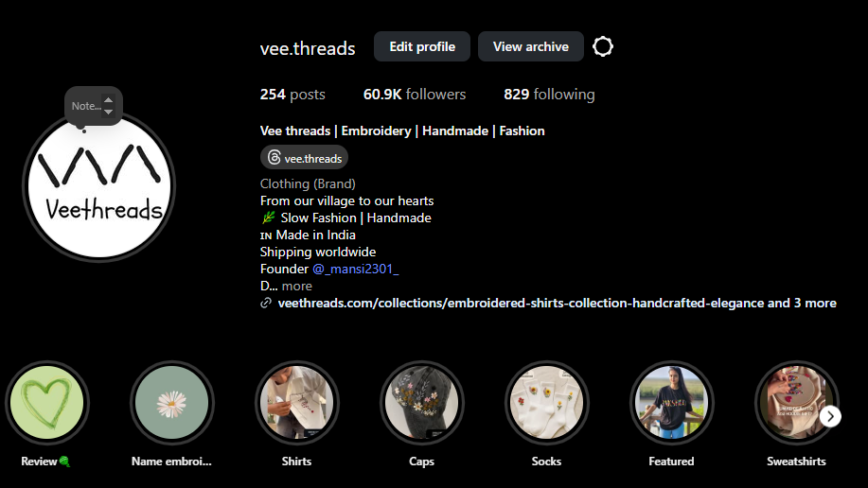The height and width of the screenshot is (488, 868).
Task: Open the settings gear icon beside View archive
Action: tap(603, 46)
